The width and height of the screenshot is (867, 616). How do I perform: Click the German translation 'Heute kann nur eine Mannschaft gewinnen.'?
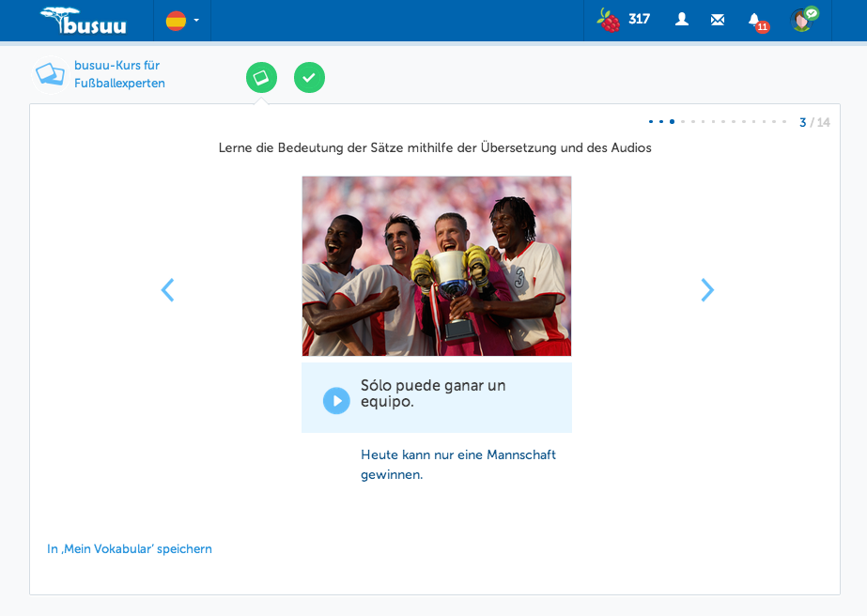(x=457, y=465)
